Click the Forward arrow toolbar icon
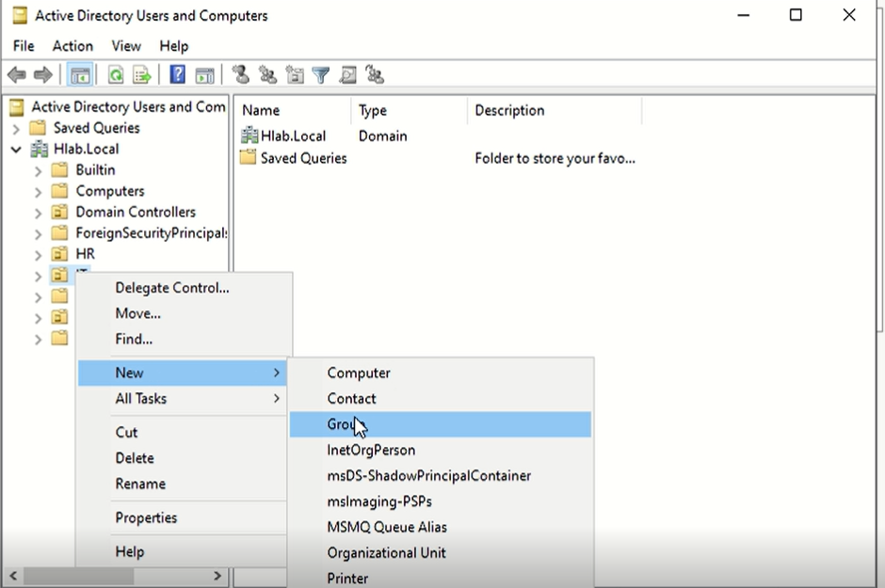 [43, 75]
